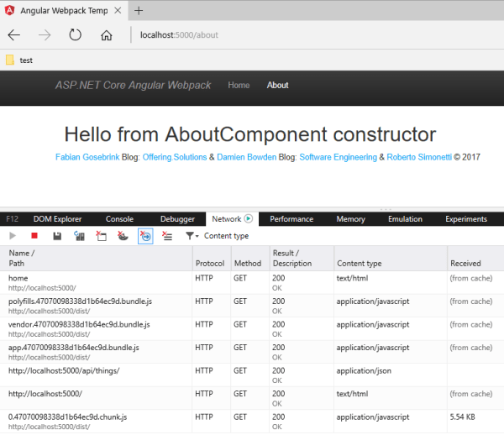Select the app bundle.js request row
The height and width of the screenshot is (435, 504).
click(x=252, y=352)
